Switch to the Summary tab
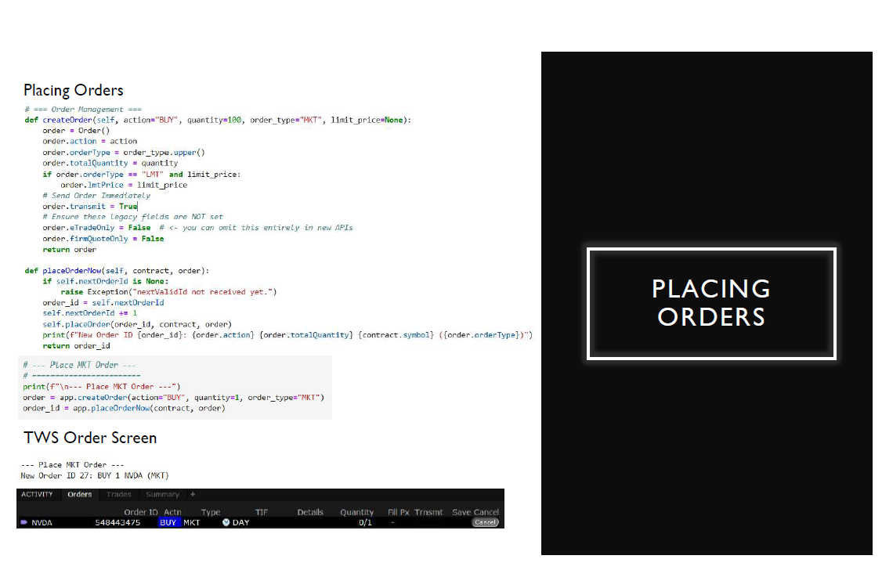 (x=162, y=494)
